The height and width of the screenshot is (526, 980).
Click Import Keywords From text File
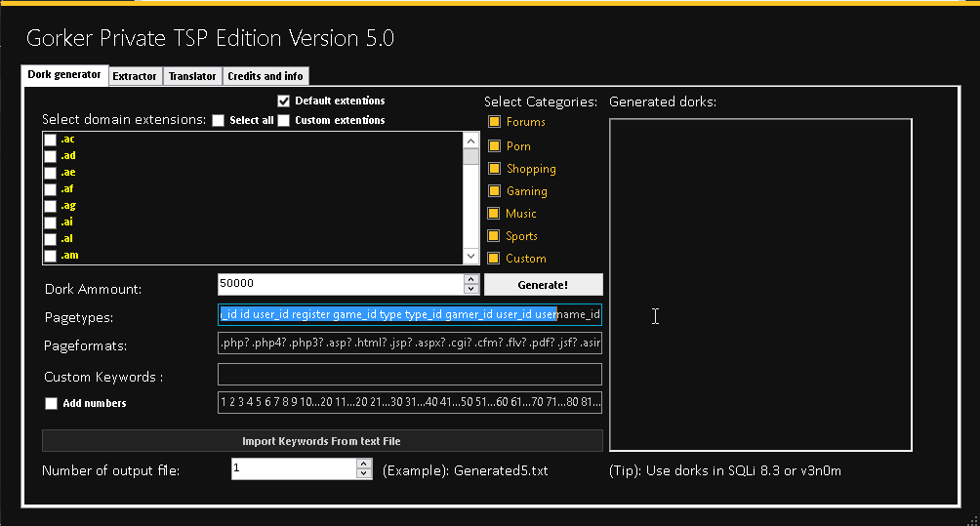click(x=322, y=441)
